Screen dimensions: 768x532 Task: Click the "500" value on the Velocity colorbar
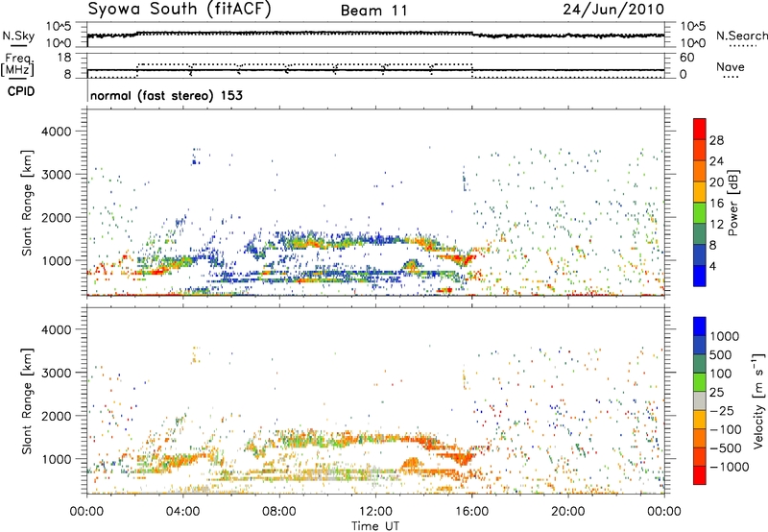[721, 354]
